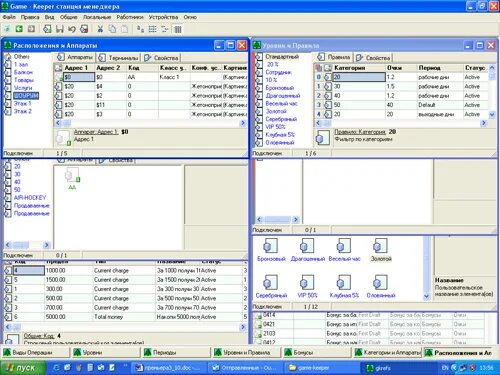This screenshot has width=500, height=375.
Task: Select Товары in the locations tree
Action: (x=24, y=80)
